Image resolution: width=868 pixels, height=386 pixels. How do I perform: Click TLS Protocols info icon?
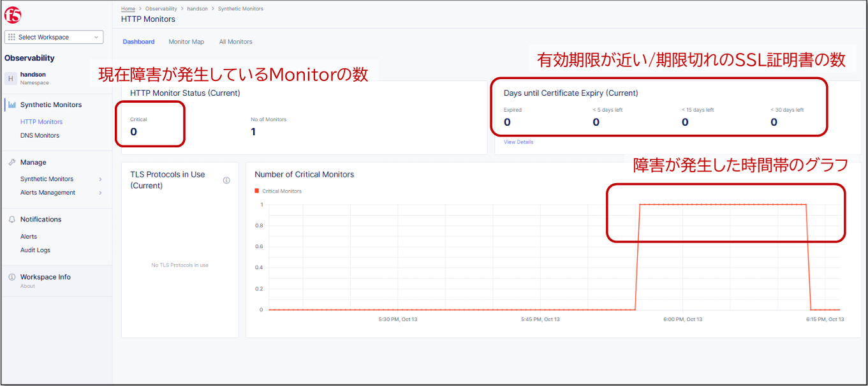coord(226,181)
